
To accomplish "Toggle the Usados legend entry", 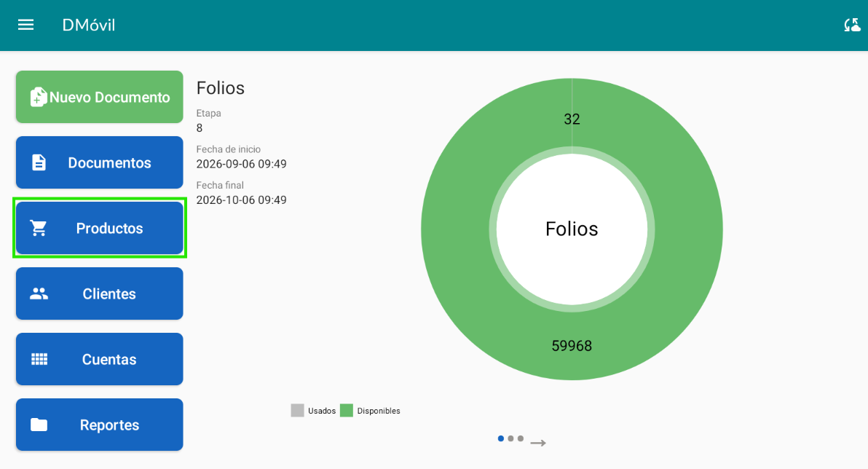I will click(313, 410).
